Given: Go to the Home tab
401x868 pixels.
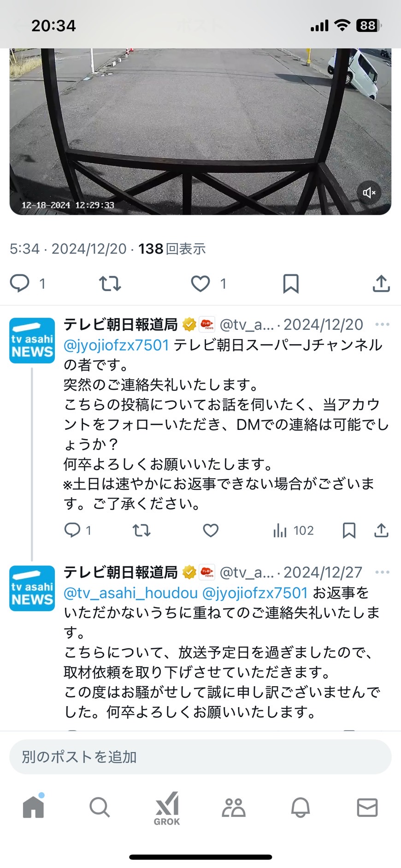Looking at the screenshot, I should 34,807.
